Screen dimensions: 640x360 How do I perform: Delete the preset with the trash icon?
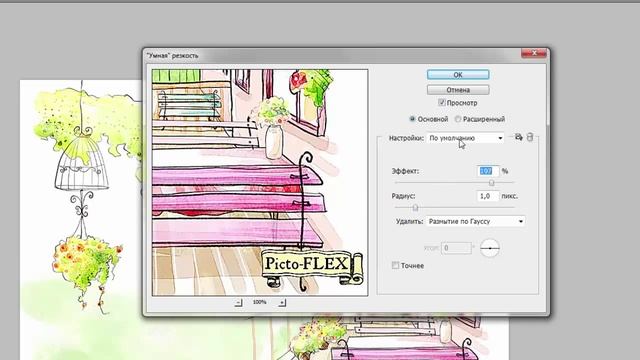[x=530, y=137]
